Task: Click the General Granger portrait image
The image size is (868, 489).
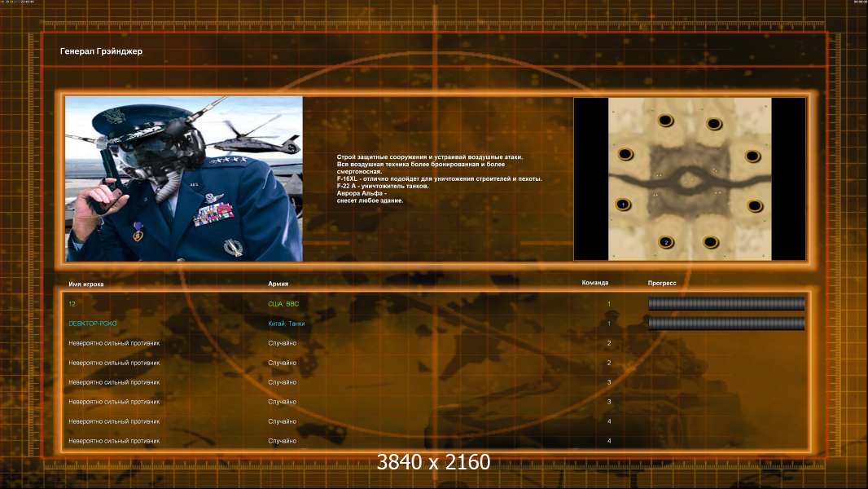Action: pyautogui.click(x=183, y=178)
